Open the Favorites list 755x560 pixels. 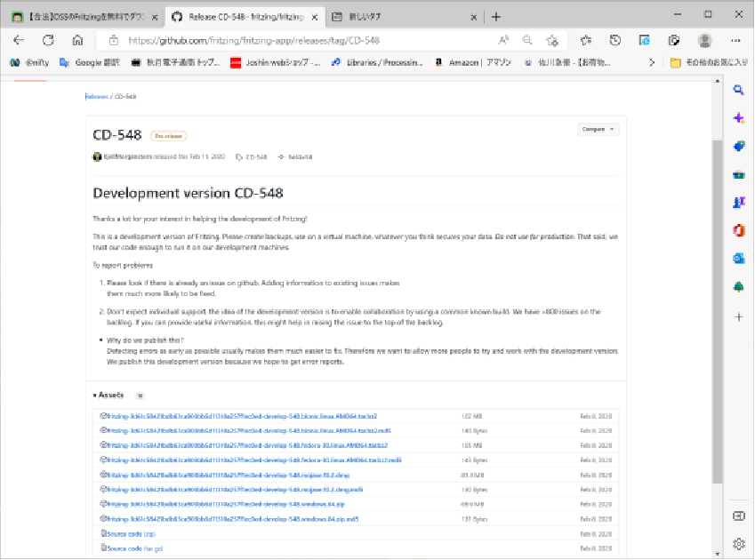point(585,40)
